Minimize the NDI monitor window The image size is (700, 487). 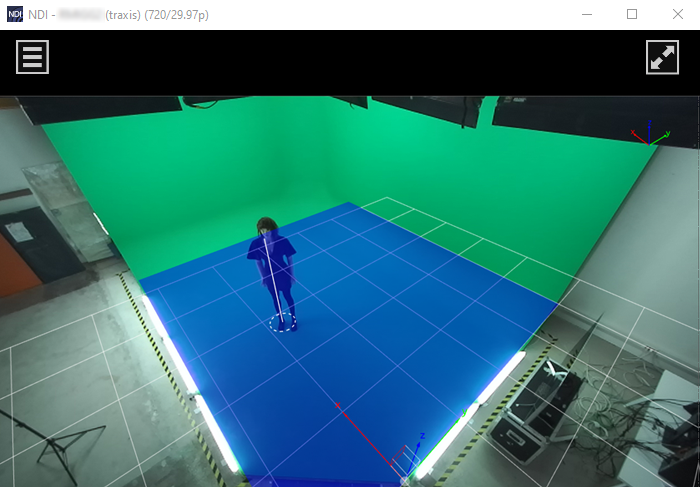(x=586, y=15)
